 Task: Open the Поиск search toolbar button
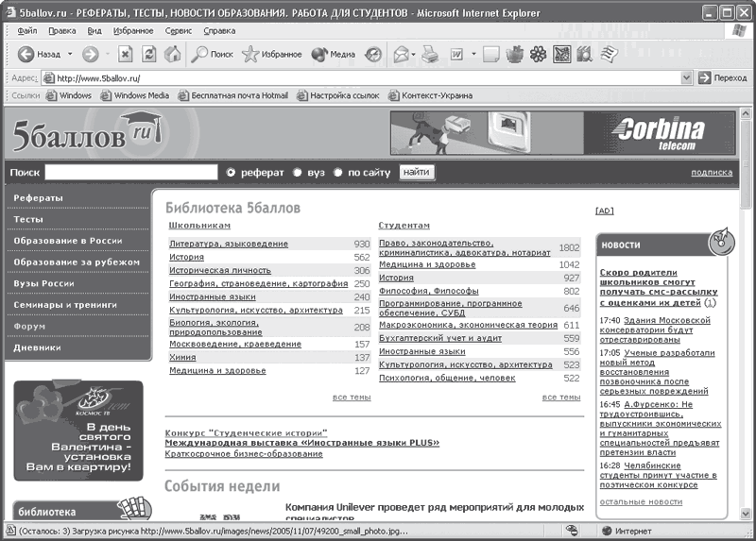tap(213, 55)
